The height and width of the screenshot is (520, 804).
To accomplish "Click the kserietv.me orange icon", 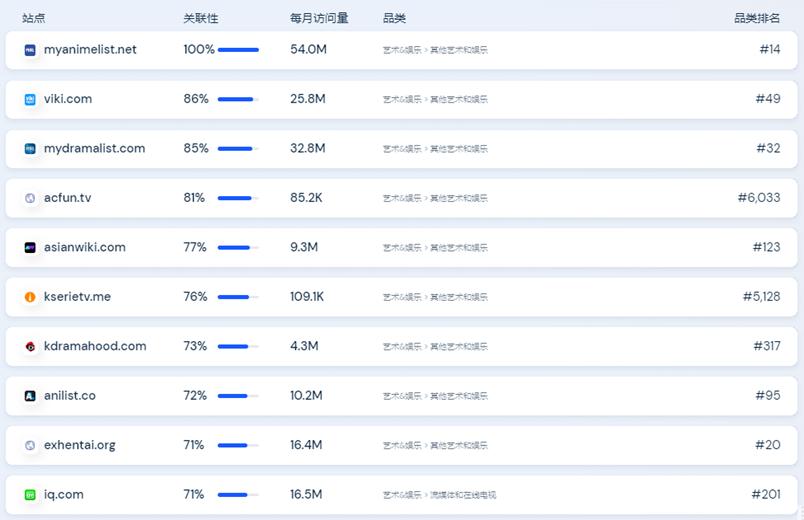I will pyautogui.click(x=30, y=297).
